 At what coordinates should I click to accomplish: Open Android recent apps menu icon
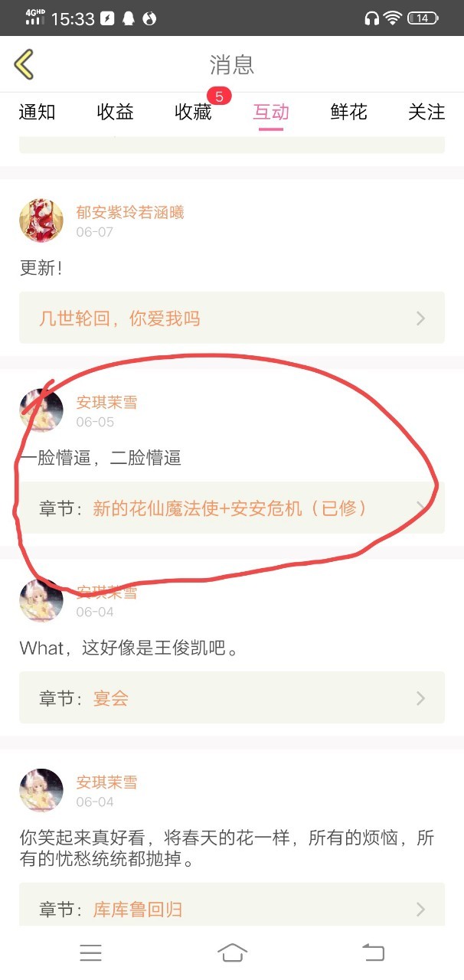[x=90, y=952]
